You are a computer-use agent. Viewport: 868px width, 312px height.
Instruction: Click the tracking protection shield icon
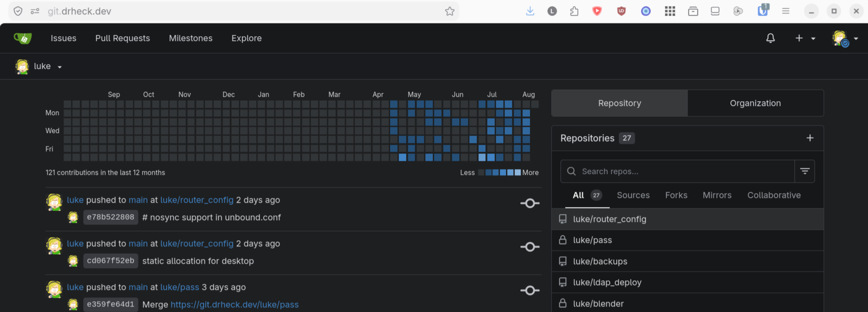[18, 11]
